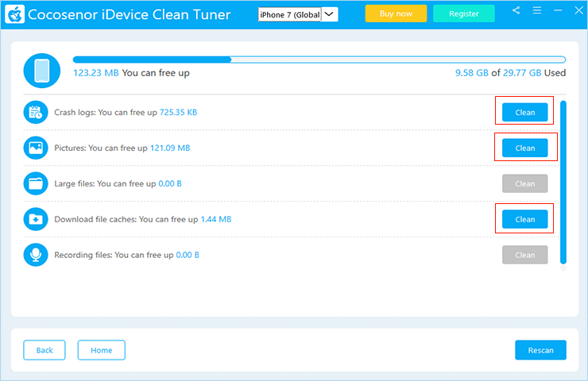Click the Large files 0.00 B value

170,183
